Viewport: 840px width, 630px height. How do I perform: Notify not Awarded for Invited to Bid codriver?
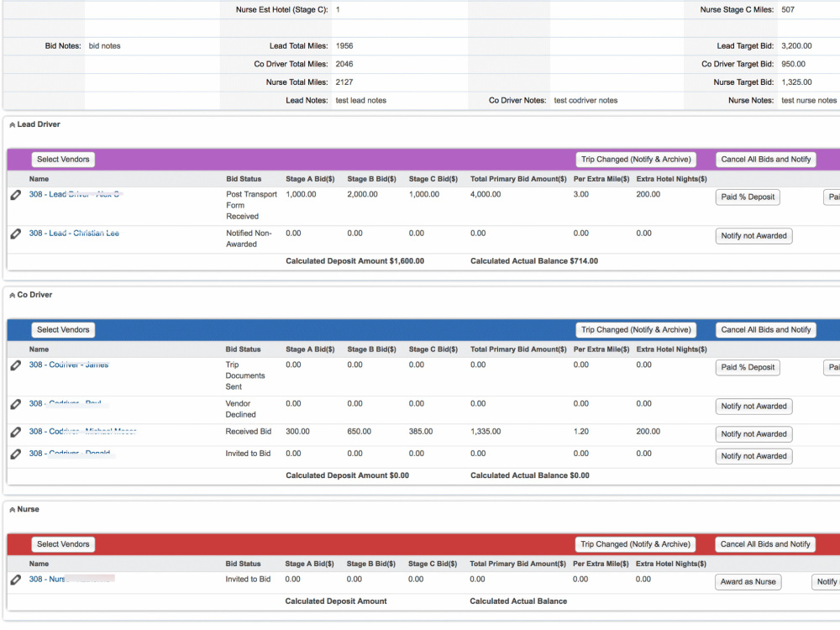[x=753, y=456]
